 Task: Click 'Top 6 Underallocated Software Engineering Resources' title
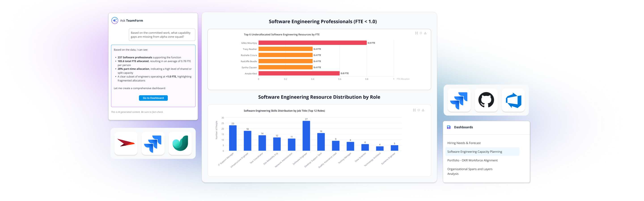[282, 34]
